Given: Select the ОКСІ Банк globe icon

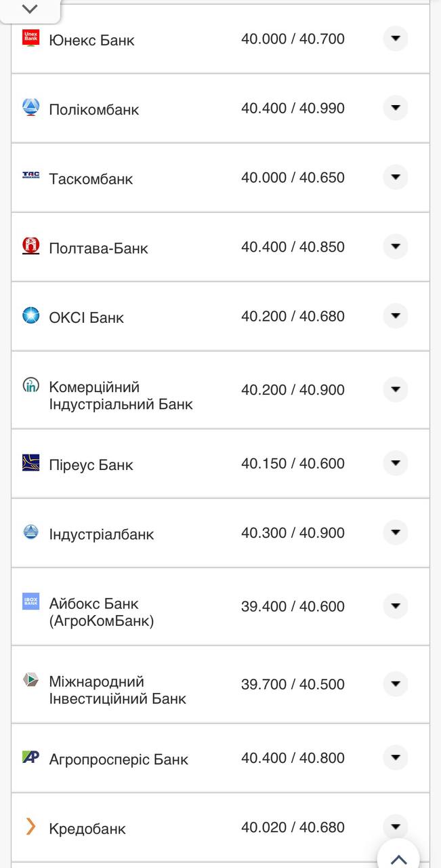Looking at the screenshot, I should click(30, 315).
